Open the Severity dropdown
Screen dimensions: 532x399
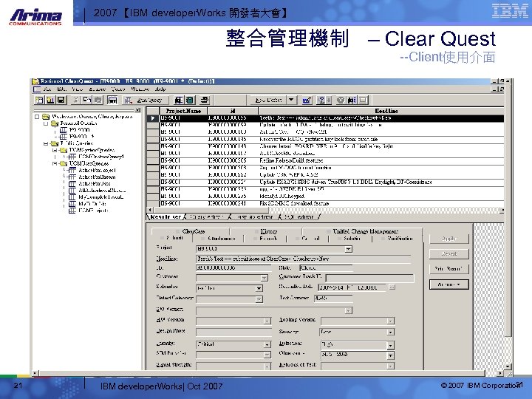tap(390, 332)
